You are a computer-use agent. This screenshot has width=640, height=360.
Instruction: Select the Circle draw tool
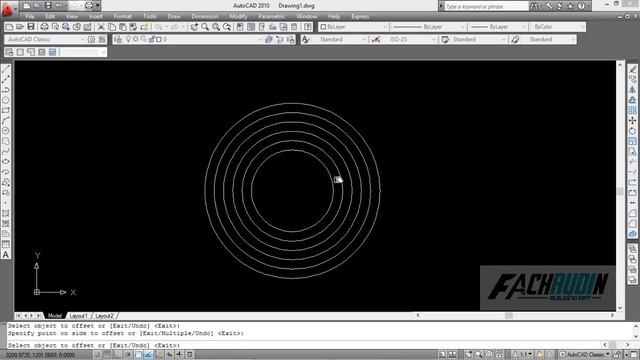6,131
